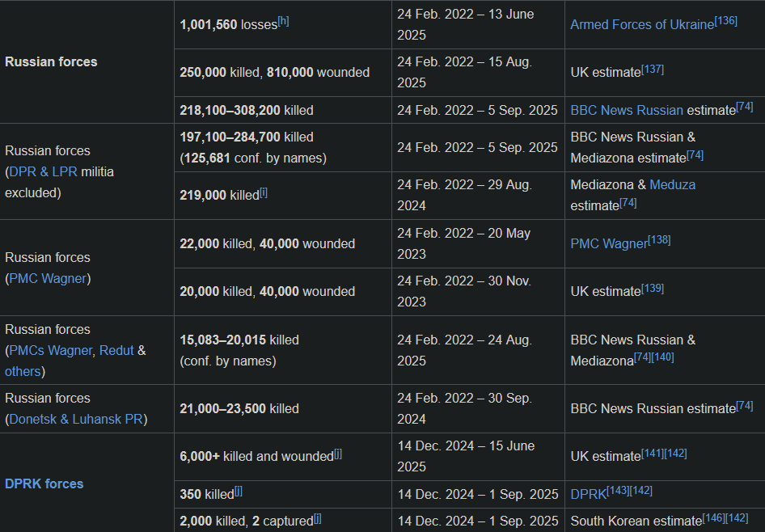Screen dimensions: 765x532
Task: Open footnote [h] after 1,001,560 losses
Action: (x=283, y=21)
